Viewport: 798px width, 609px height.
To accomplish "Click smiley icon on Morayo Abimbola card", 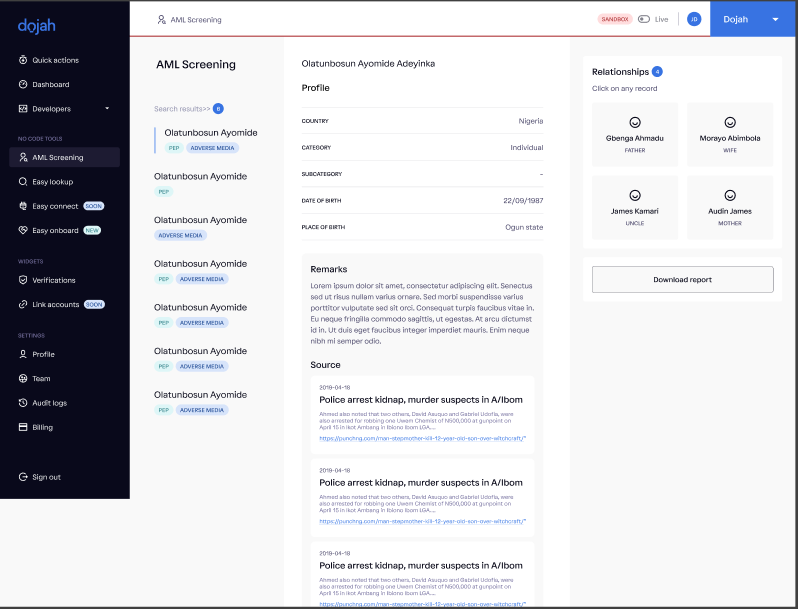I will pyautogui.click(x=730, y=122).
